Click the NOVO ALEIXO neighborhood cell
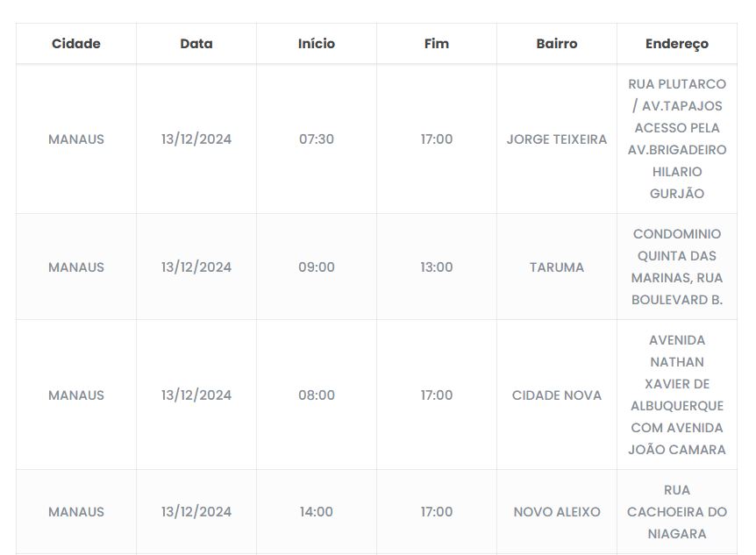 point(557,512)
